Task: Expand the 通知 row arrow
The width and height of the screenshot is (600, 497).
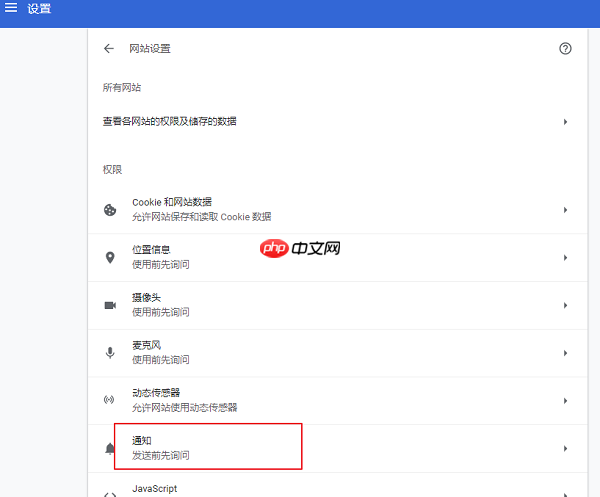Action: [x=565, y=449]
